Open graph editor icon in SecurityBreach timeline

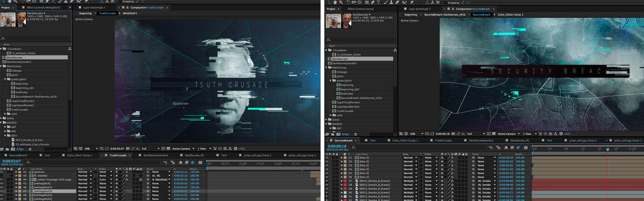pos(526,147)
